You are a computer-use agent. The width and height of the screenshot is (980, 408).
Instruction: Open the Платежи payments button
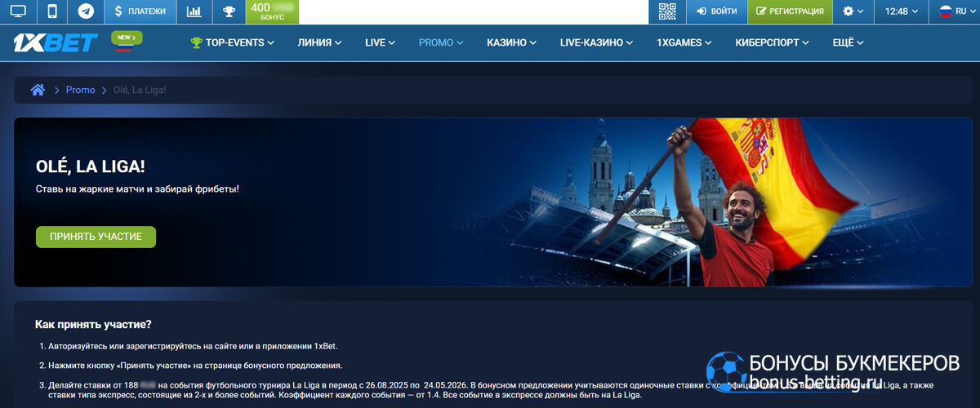140,11
